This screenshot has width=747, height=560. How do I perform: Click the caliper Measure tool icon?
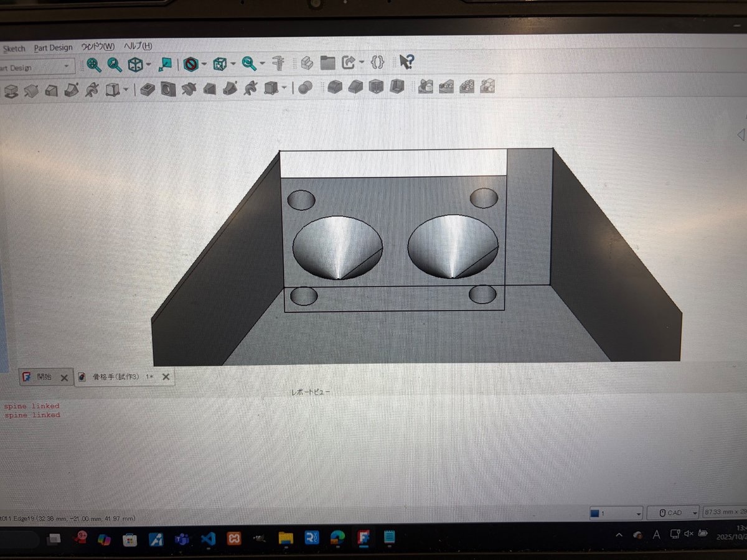click(x=279, y=63)
